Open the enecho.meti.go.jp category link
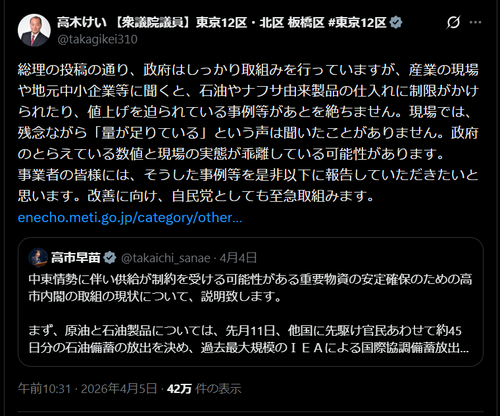 coord(130,218)
